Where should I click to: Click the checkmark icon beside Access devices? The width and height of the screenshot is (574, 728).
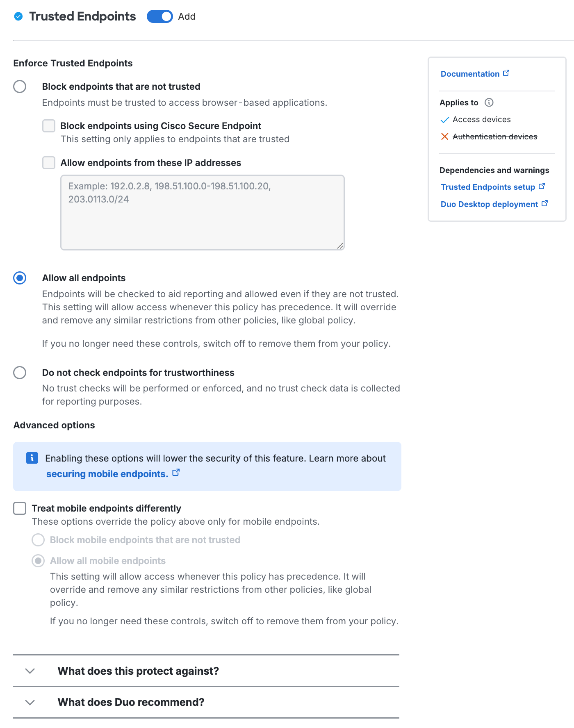[x=444, y=119]
